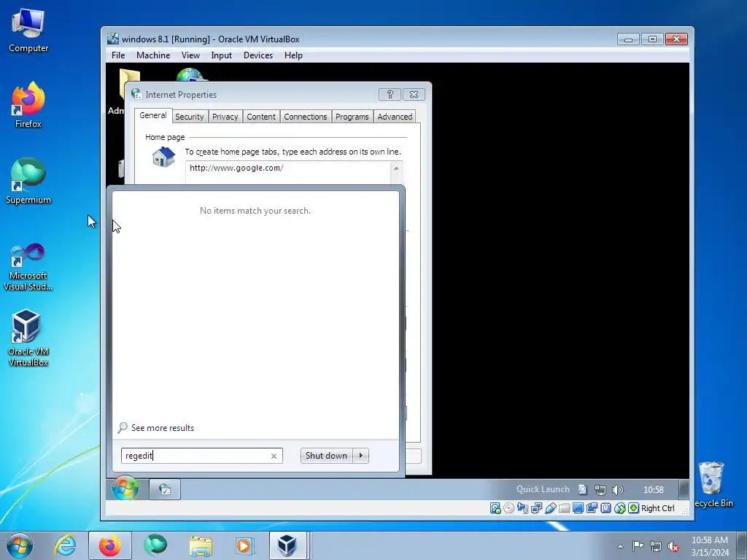Click the home page URL text box

coord(288,173)
